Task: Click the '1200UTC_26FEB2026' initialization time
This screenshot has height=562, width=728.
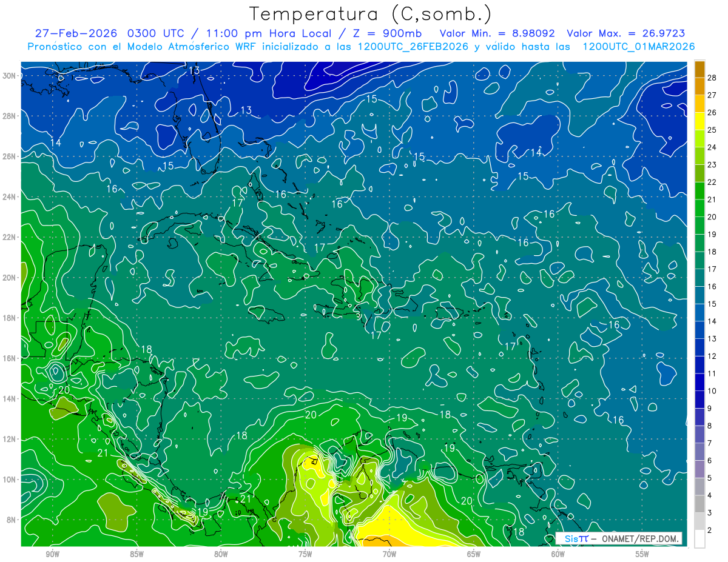Action: coord(413,47)
